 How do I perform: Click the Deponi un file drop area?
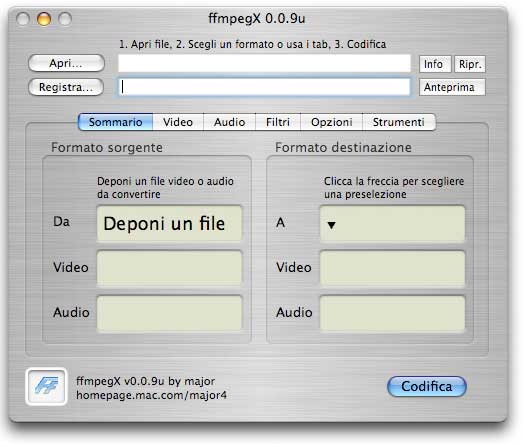point(169,224)
